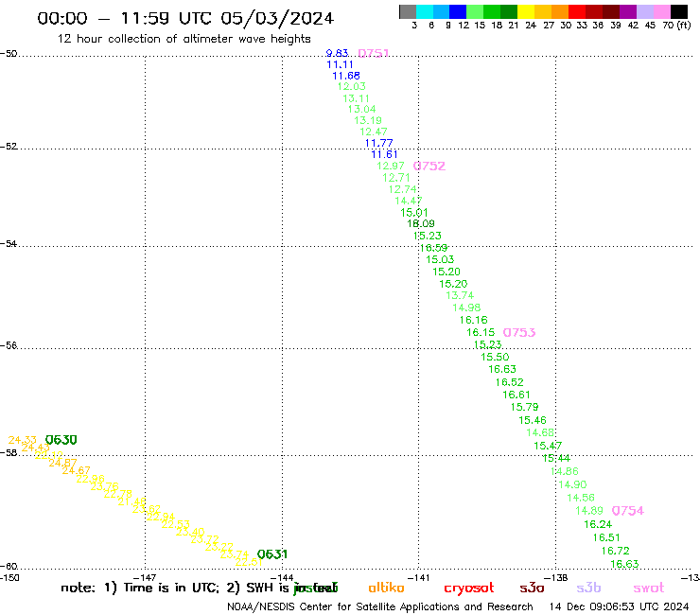Click the -138 longitude axis label
The width and height of the screenshot is (700, 615).
click(x=556, y=577)
